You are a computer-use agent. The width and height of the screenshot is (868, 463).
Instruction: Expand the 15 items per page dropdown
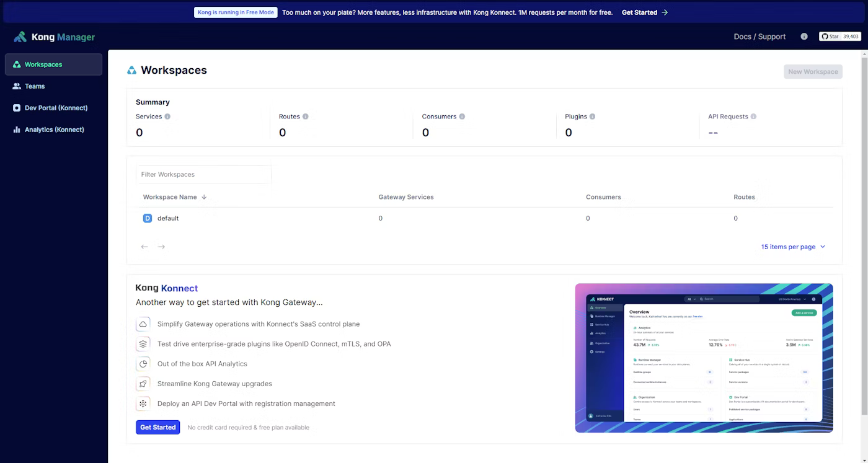793,247
